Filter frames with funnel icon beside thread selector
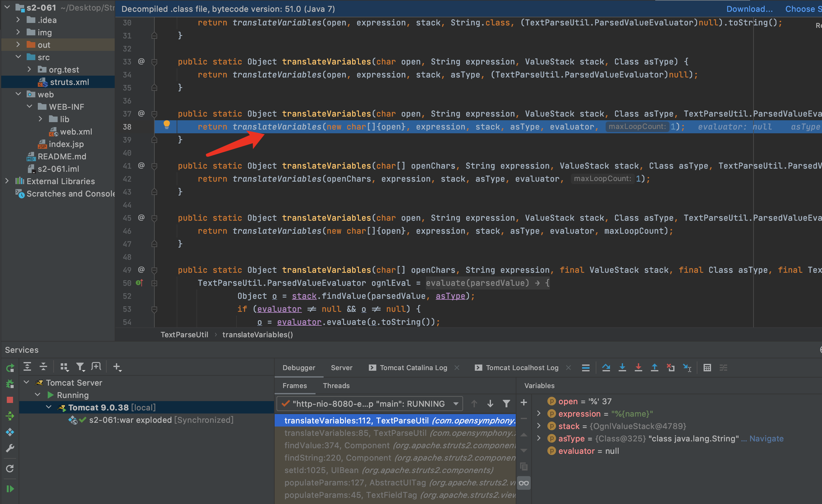 pos(506,404)
